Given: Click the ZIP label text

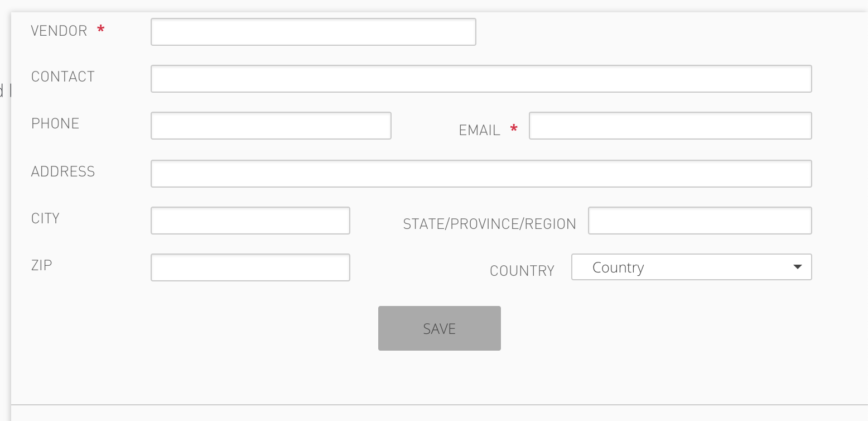Looking at the screenshot, I should [42, 265].
